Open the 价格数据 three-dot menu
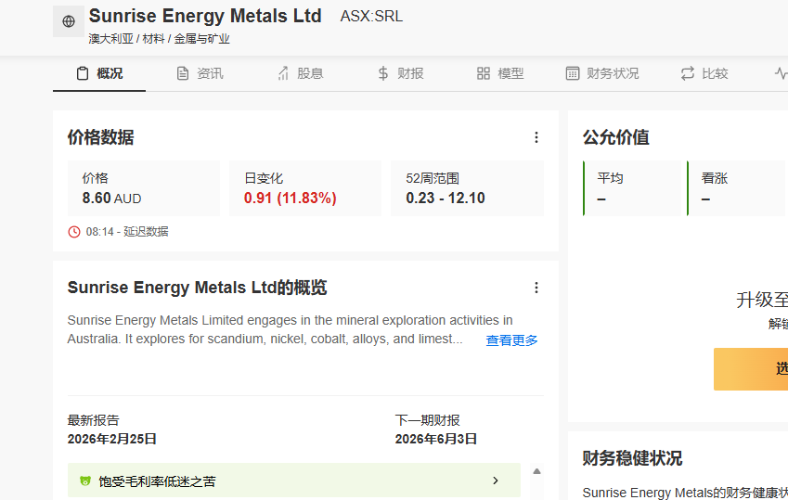Viewport: 788px width, 500px height. point(536,138)
